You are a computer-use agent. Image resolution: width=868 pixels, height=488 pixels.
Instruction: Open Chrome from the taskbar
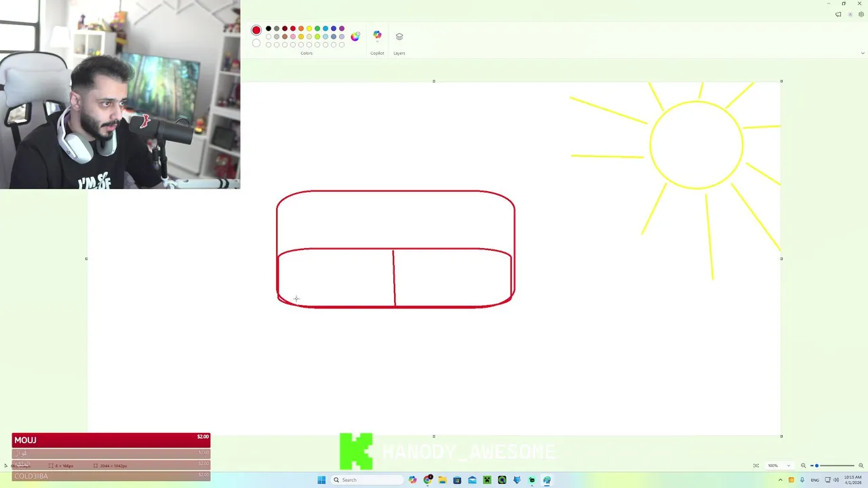tap(427, 480)
